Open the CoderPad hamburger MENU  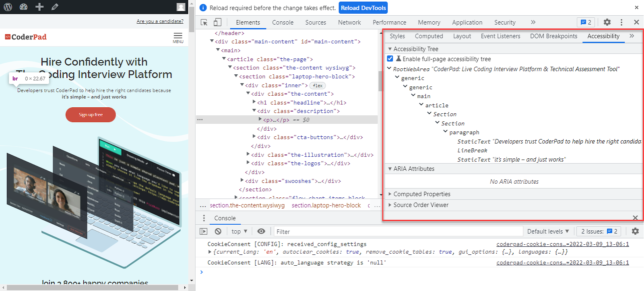[178, 38]
